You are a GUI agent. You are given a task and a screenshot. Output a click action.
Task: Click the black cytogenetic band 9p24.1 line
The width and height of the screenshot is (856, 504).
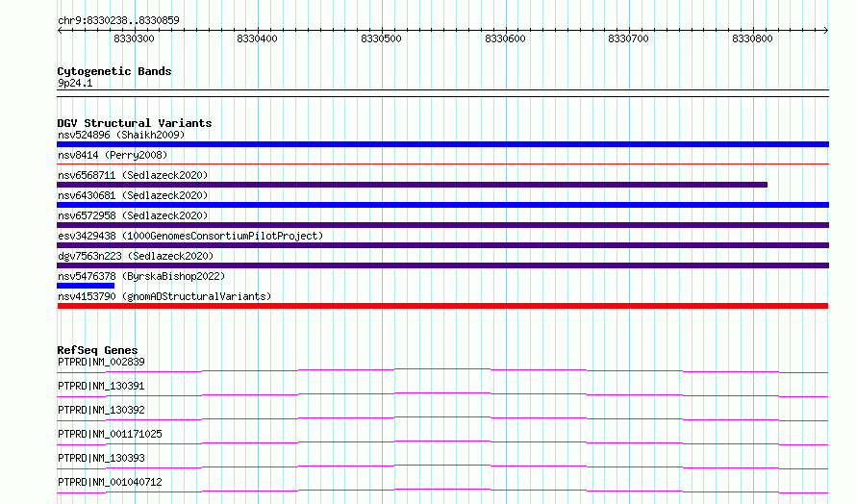(442, 93)
